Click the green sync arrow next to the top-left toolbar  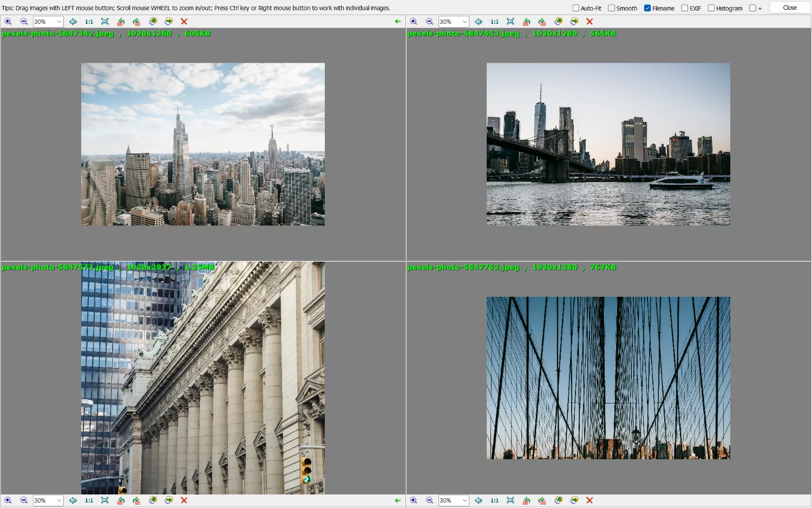(x=398, y=21)
